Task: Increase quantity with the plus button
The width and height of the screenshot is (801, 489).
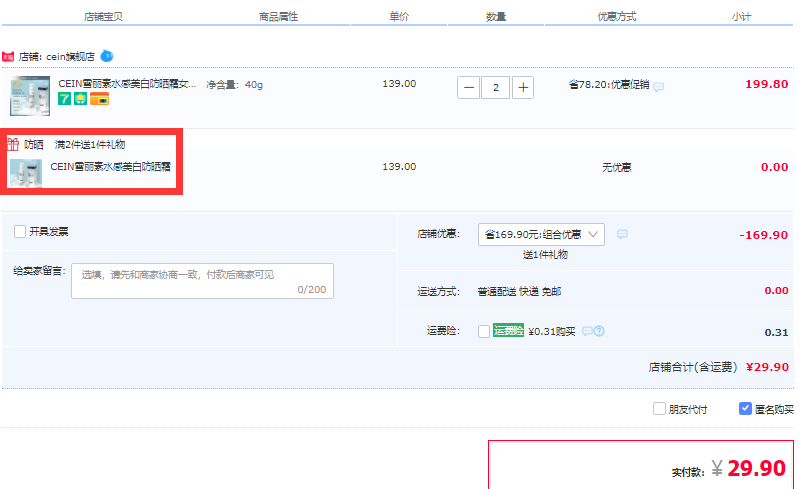Action: [523, 87]
